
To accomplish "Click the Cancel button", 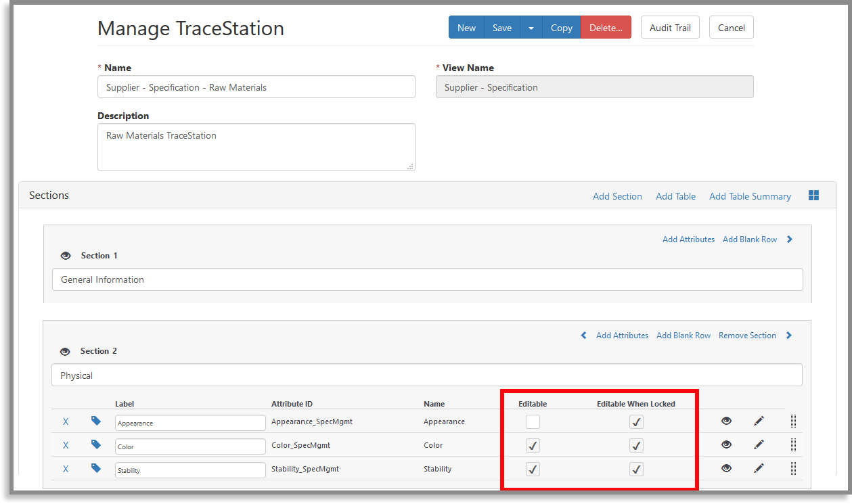I will point(732,28).
